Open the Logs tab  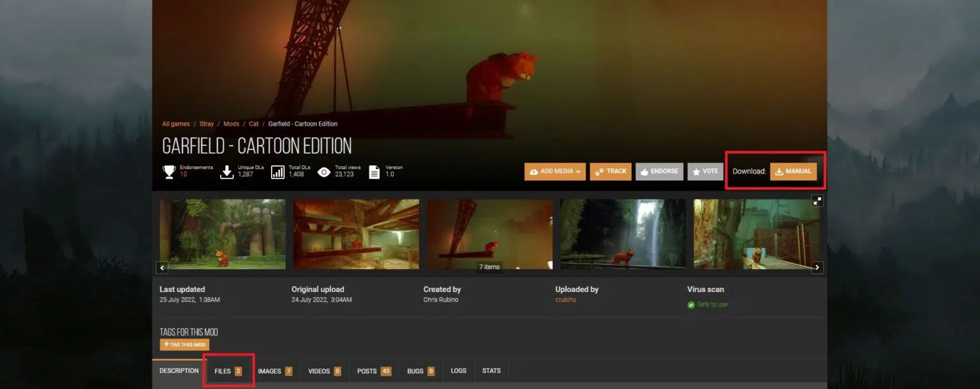[458, 371]
